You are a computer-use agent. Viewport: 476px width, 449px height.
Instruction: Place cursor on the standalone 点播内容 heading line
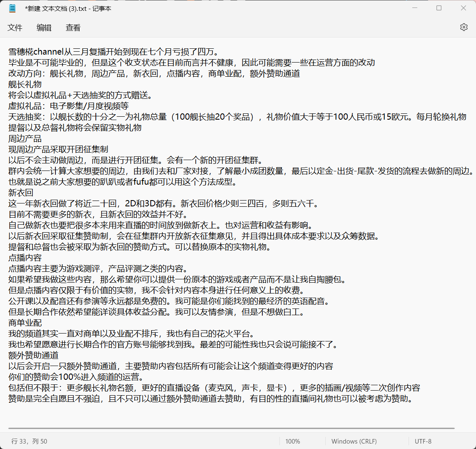(x=25, y=258)
